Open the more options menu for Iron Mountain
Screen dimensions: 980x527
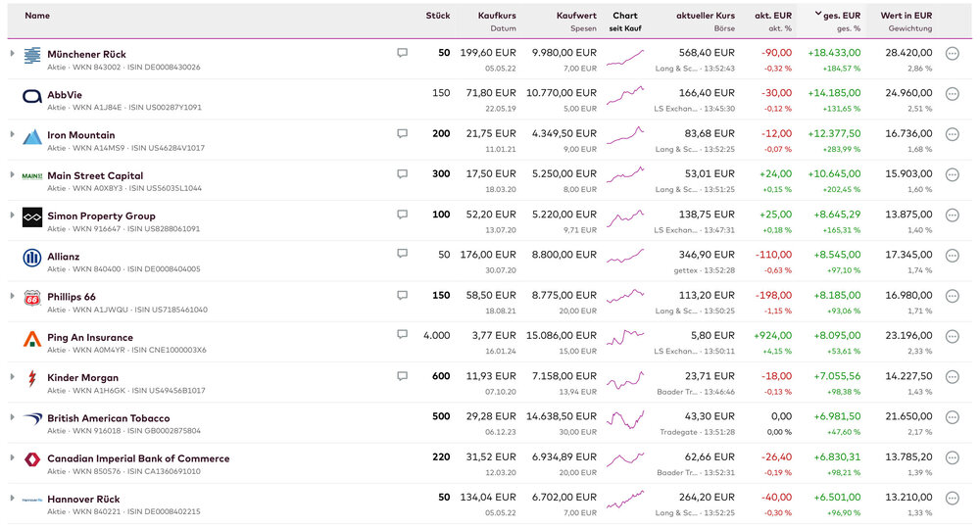pyautogui.click(x=952, y=134)
